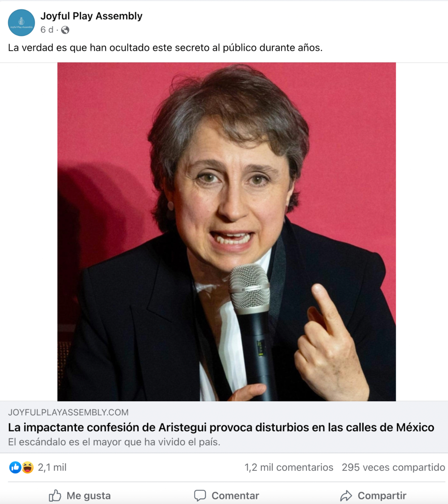
Task: Click the Compartir button label
Action: pyautogui.click(x=382, y=496)
